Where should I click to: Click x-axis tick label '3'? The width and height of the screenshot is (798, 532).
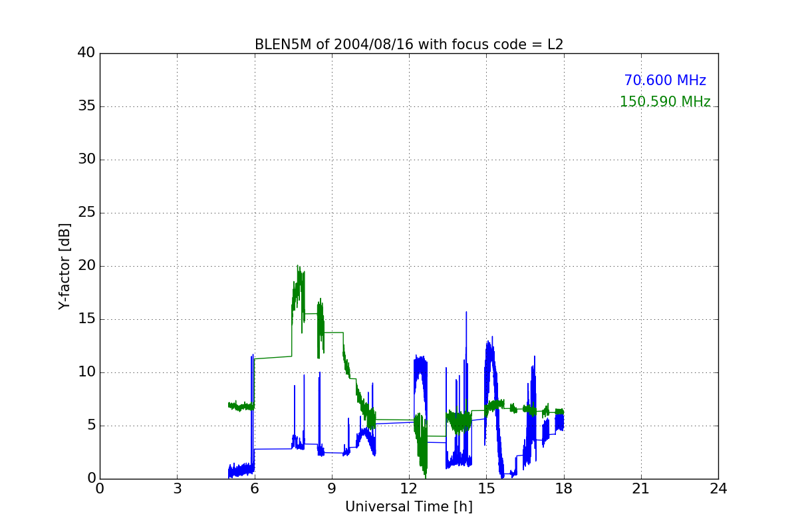(x=177, y=489)
